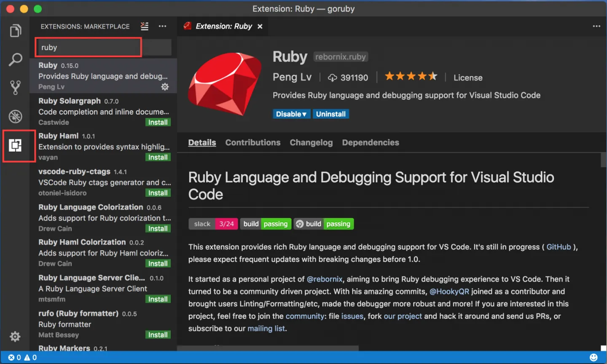This screenshot has width=607, height=364.
Task: Open the @HookyQR mention link
Action: [x=449, y=291]
